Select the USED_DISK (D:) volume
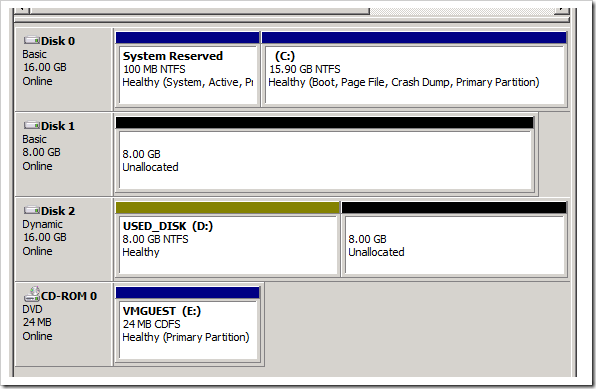The width and height of the screenshot is (596, 389). point(228,245)
